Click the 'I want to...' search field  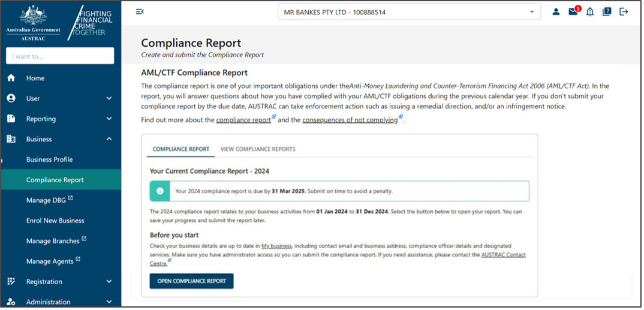[x=60, y=56]
